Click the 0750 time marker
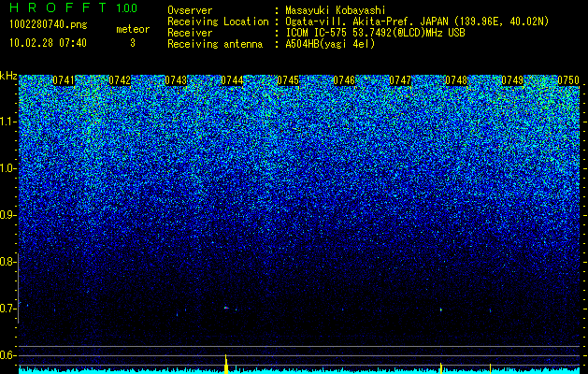The image size is (588, 374). click(568, 80)
